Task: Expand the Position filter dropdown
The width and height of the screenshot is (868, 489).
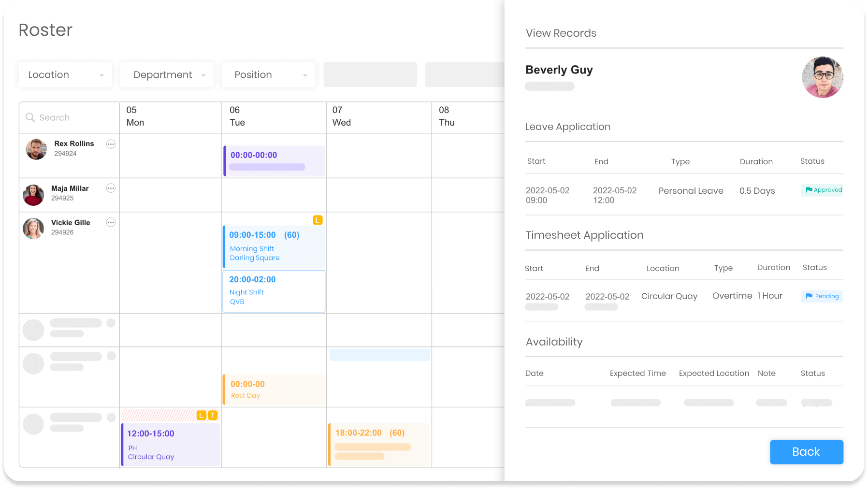Action: pos(268,75)
